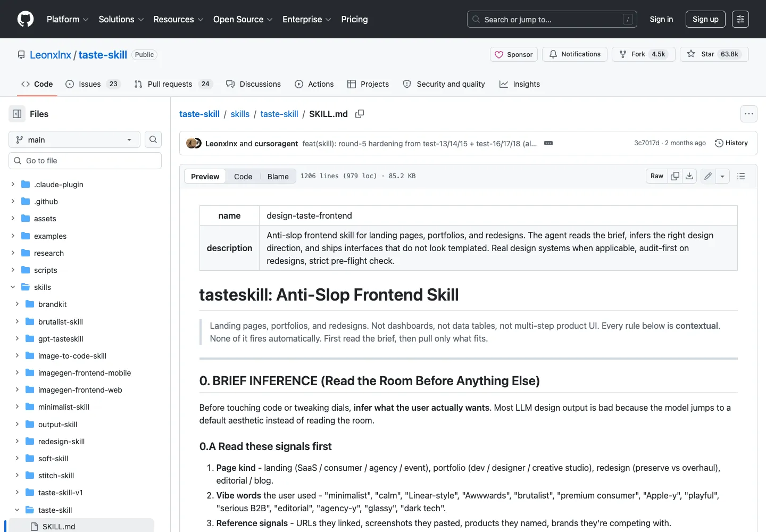Viewport: 766px width, 532px height.
Task: Star the taste-skill repository
Action: 714,54
